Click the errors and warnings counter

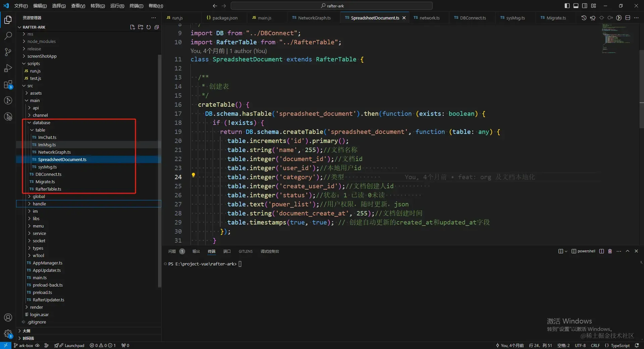[x=103, y=345]
